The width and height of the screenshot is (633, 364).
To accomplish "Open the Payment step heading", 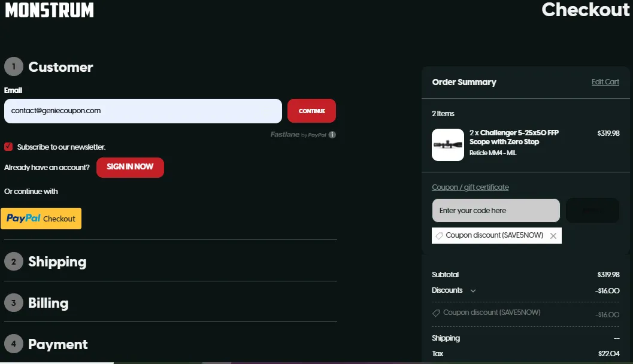I will pyautogui.click(x=58, y=344).
